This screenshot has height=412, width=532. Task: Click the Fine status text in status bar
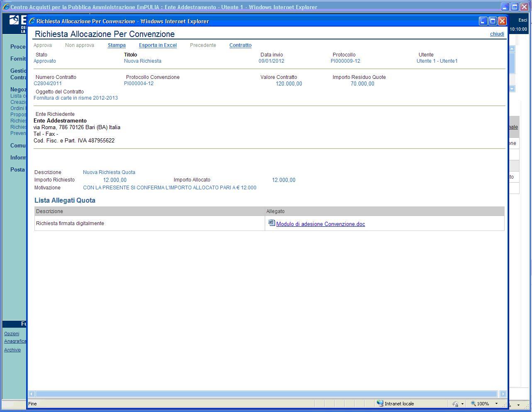(x=32, y=404)
